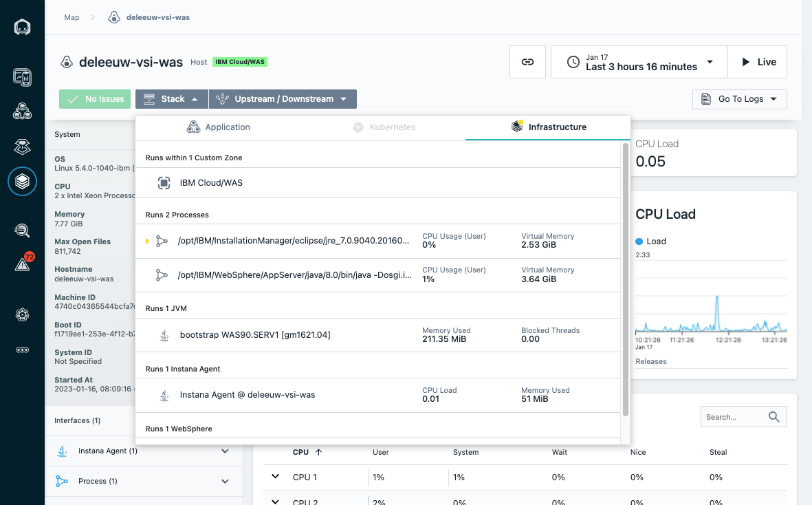Click the clock icon in time picker
The width and height of the screenshot is (812, 505).
coord(573,62)
